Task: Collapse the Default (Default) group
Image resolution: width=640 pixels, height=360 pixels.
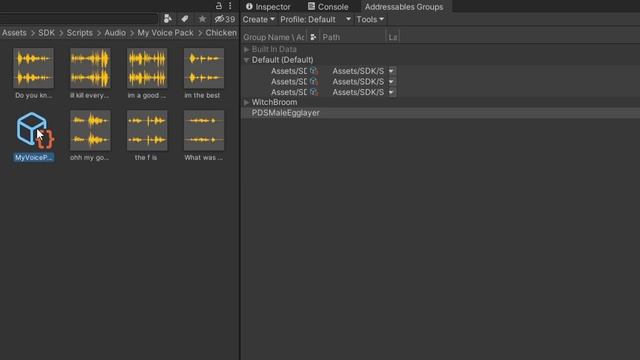Action: tap(247, 60)
